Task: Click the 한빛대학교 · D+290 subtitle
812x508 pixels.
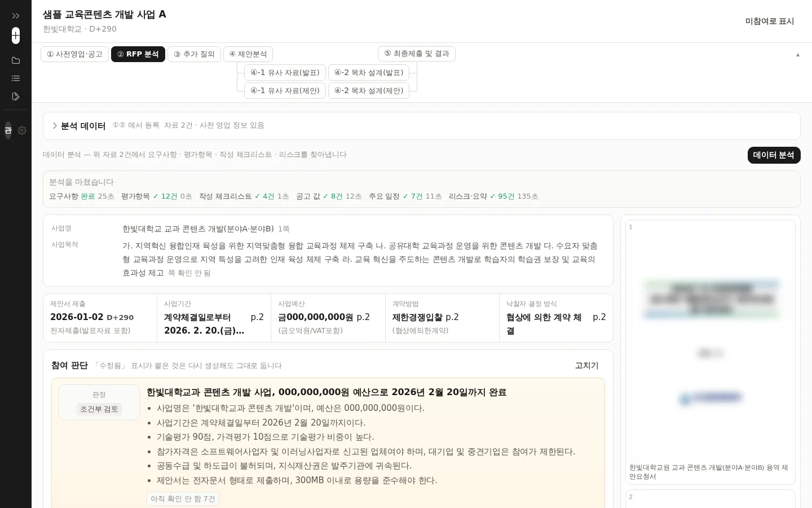Action: point(80,29)
